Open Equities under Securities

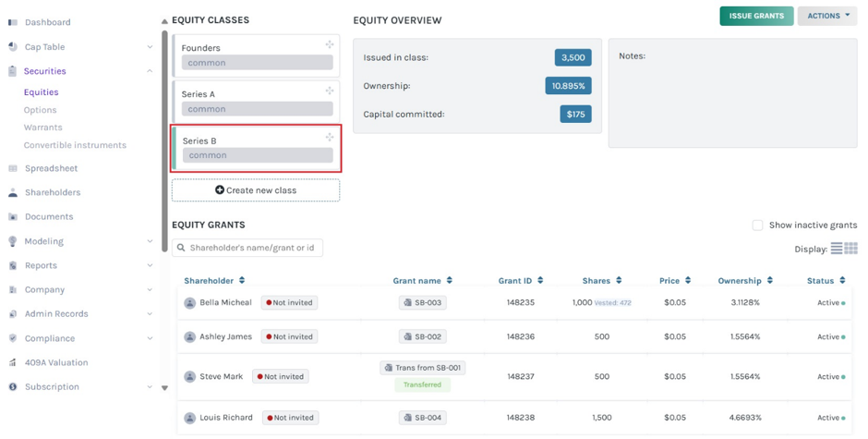[41, 92]
